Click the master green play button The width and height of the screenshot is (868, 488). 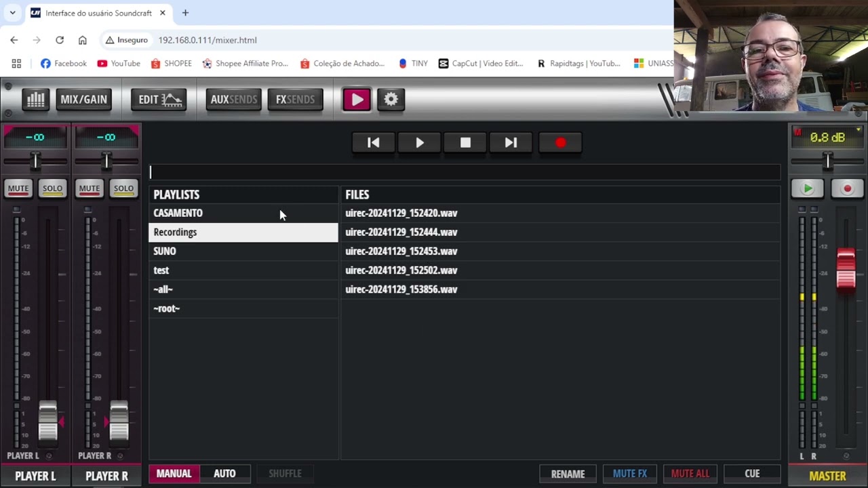pos(807,189)
